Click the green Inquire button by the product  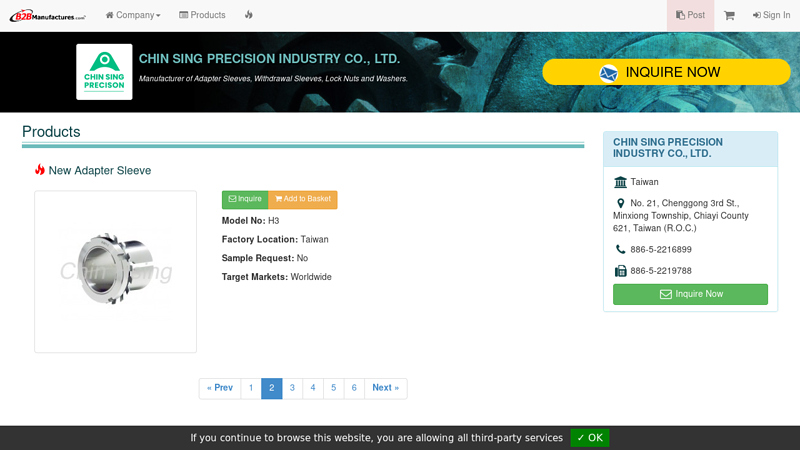pos(245,199)
